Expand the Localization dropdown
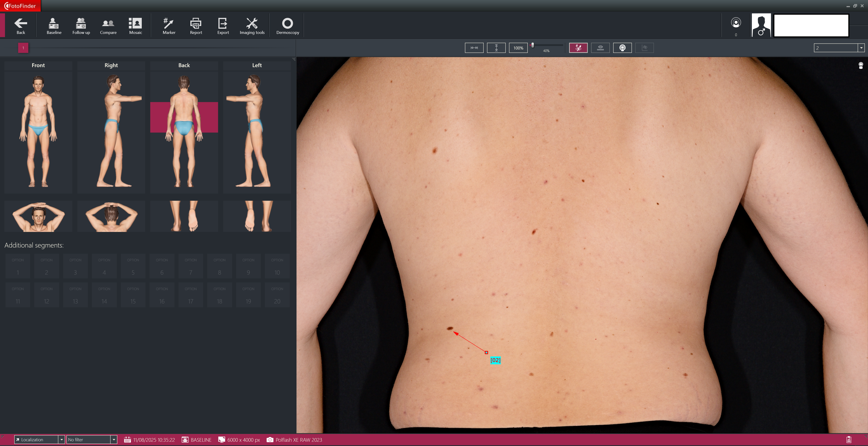Viewport: 868px width, 446px height. coord(61,440)
